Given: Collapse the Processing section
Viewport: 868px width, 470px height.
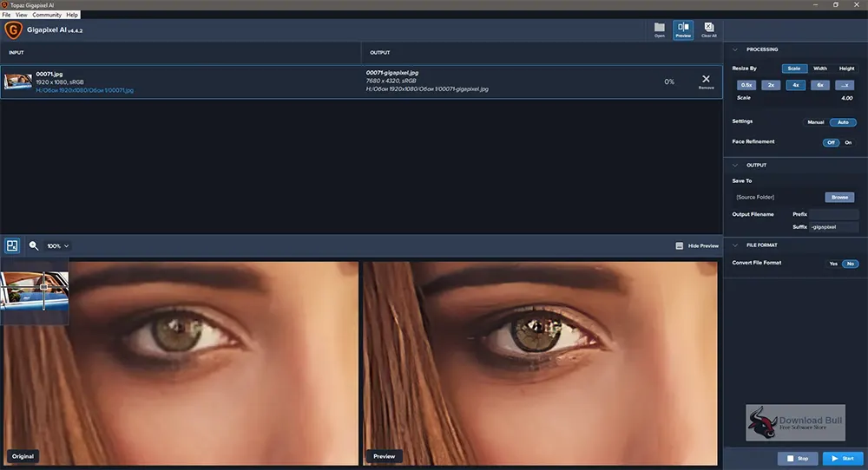Looking at the screenshot, I should point(735,49).
